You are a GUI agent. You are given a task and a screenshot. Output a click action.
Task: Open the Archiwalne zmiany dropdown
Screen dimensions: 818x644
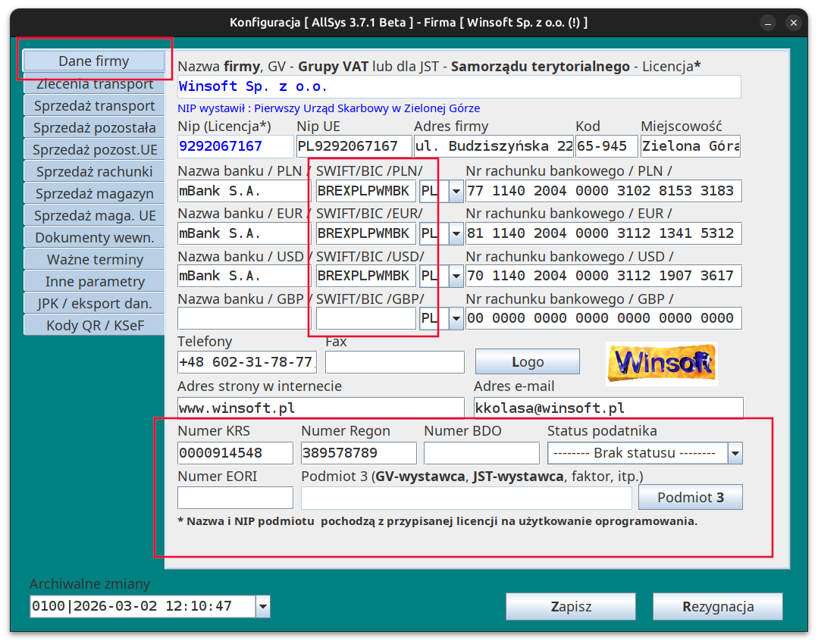262,606
